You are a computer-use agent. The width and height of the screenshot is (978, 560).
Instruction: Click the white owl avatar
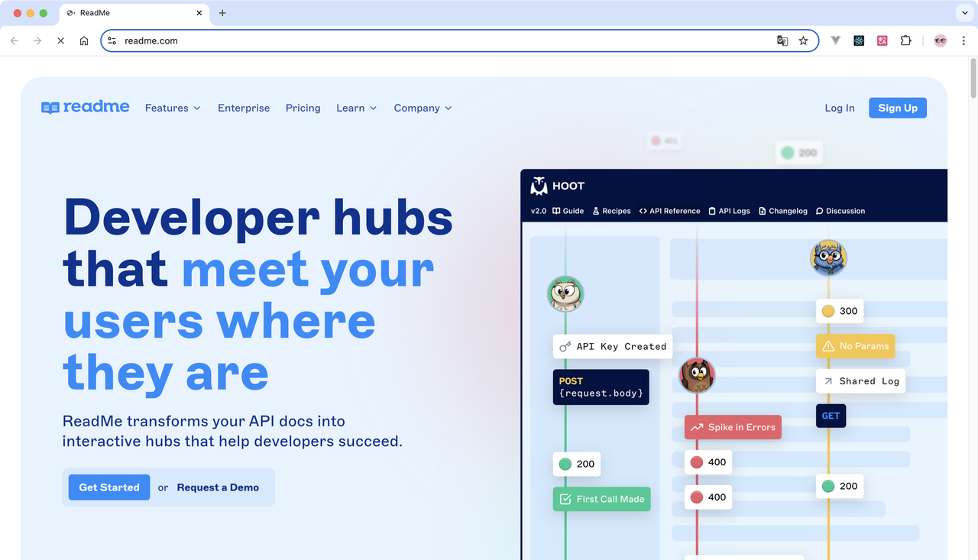[565, 293]
